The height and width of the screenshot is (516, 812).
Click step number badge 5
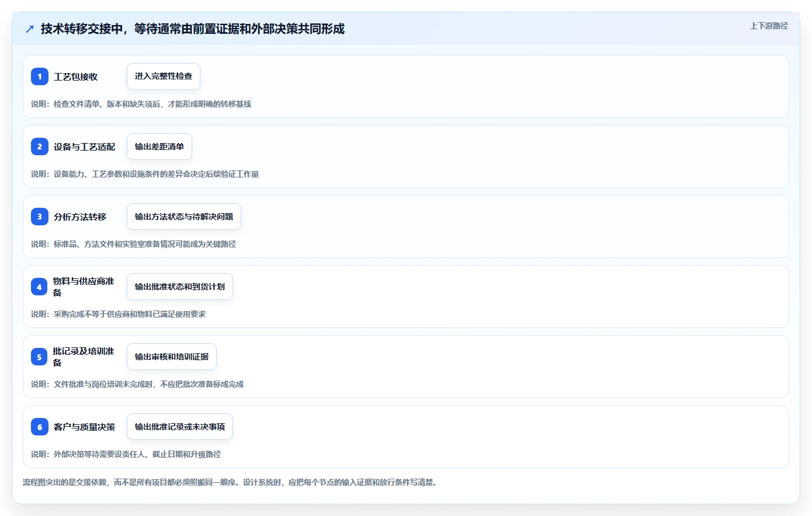point(39,357)
